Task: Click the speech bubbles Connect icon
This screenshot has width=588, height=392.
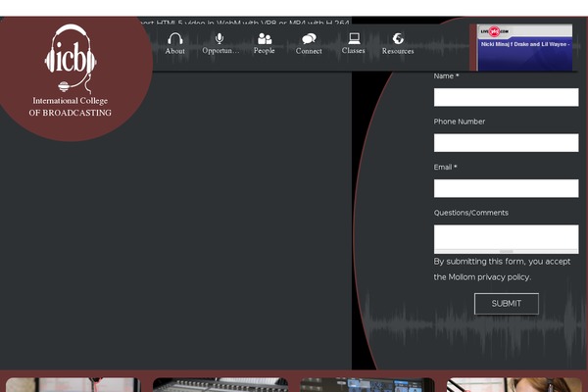Action: [x=309, y=38]
